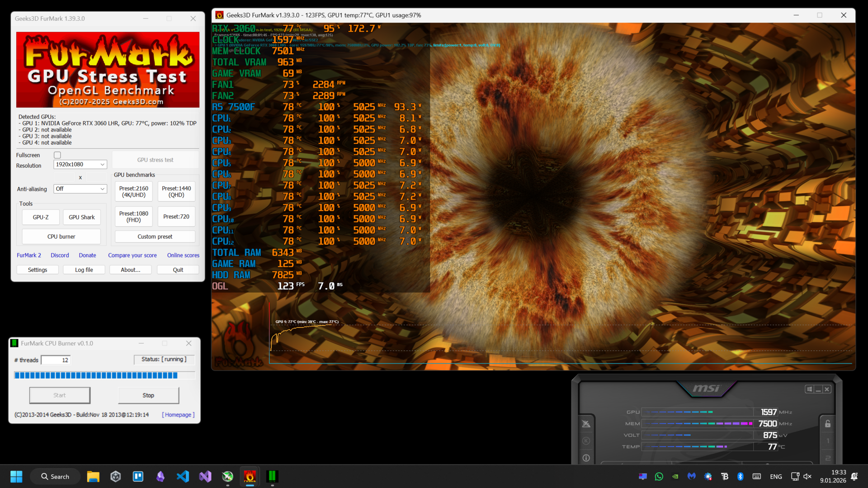Run the Preset:1440 (QHD) benchmark
Screen dimensions: 868x488
coord(176,192)
